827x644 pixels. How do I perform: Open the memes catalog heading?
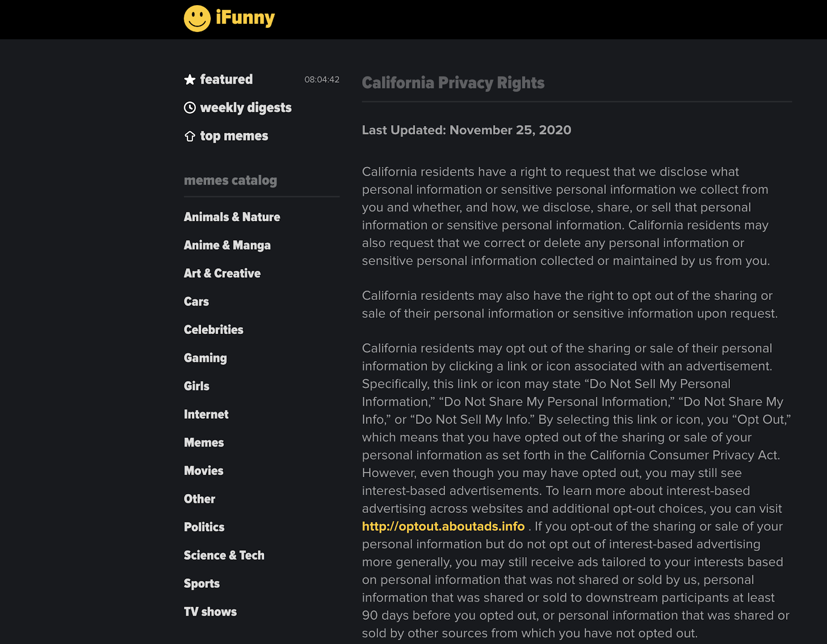click(x=230, y=180)
